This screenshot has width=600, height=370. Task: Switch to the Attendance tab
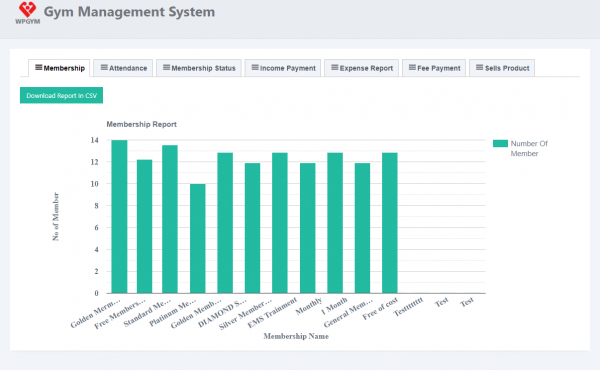123,68
